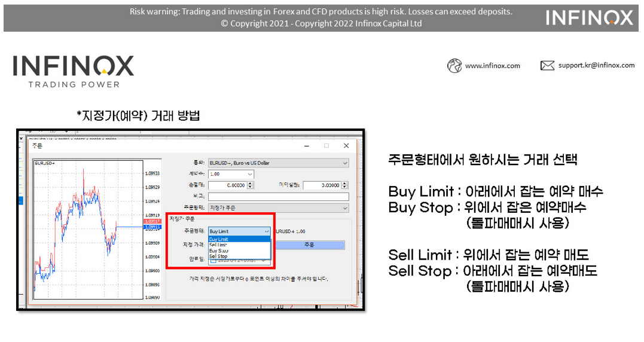Click the support.kr@infinox.com email link
Screen dimensions: 644x342
point(596,65)
